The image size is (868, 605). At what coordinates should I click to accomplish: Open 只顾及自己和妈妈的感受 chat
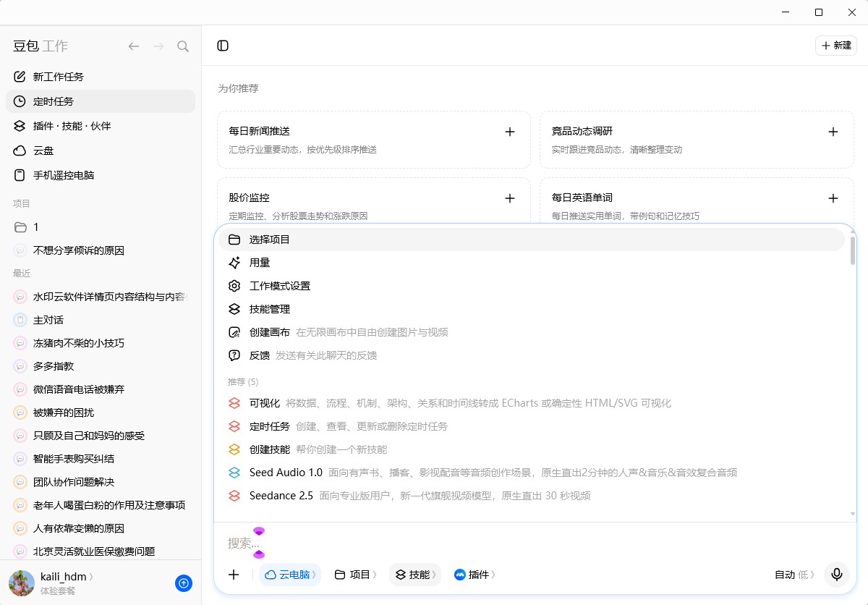pos(101,436)
